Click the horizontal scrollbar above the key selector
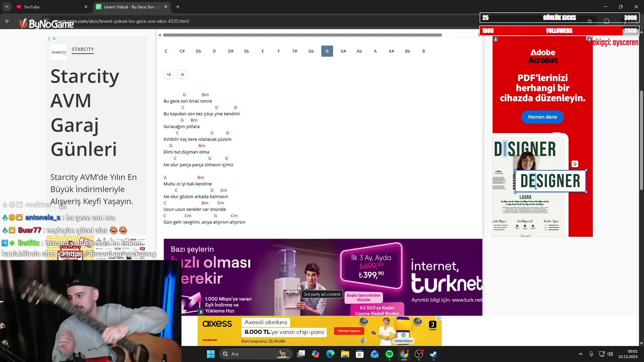Screen dimensions: 644x362 pos(302,35)
